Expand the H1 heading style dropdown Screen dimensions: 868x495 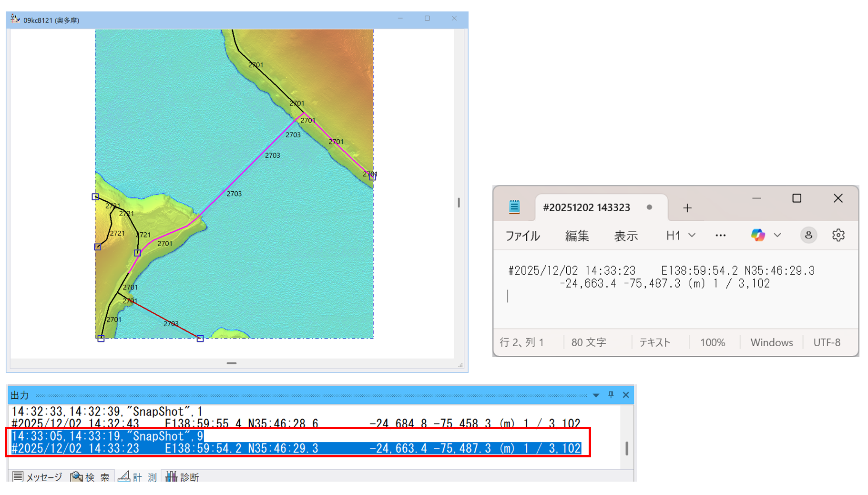[681, 236]
